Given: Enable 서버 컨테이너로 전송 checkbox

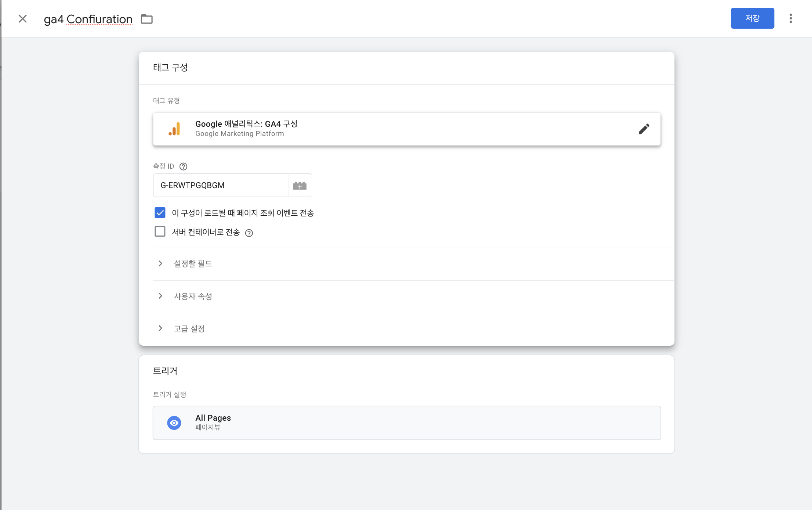Looking at the screenshot, I should pos(160,231).
